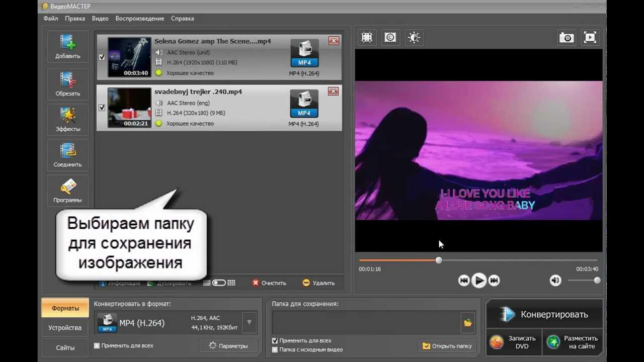Click the save folder path field
Image resolution: width=644 pixels, height=362 pixels.
[x=367, y=323]
